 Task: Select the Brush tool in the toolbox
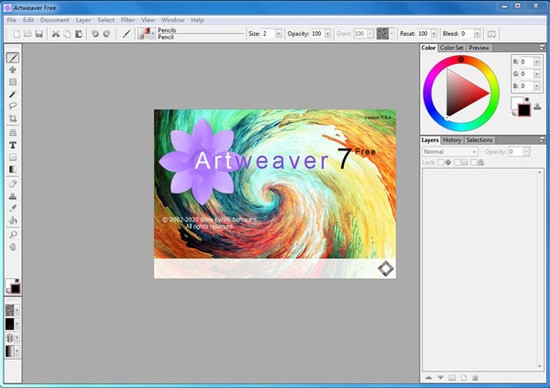[x=13, y=58]
